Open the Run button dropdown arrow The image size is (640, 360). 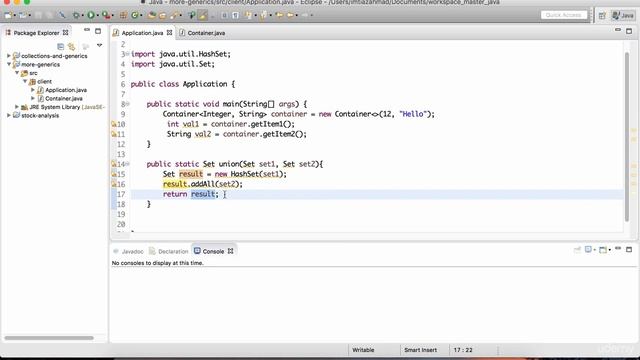(98, 16)
